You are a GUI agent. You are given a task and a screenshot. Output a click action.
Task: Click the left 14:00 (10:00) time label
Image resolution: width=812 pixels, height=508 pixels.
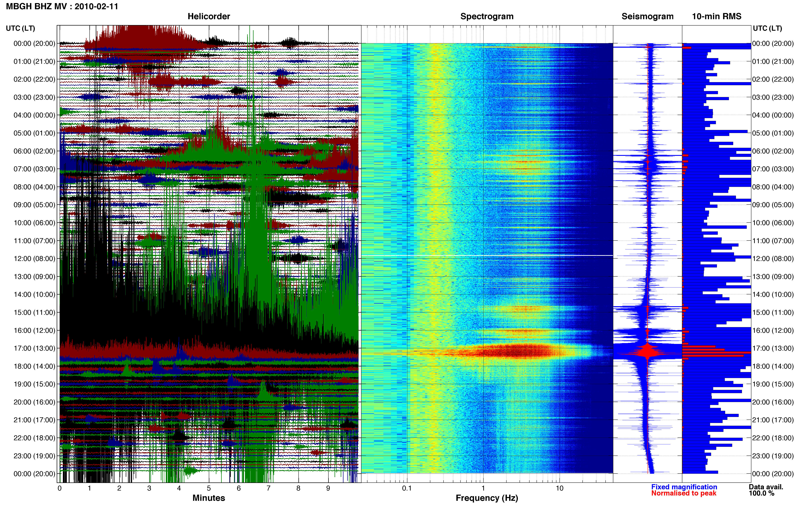(34, 295)
